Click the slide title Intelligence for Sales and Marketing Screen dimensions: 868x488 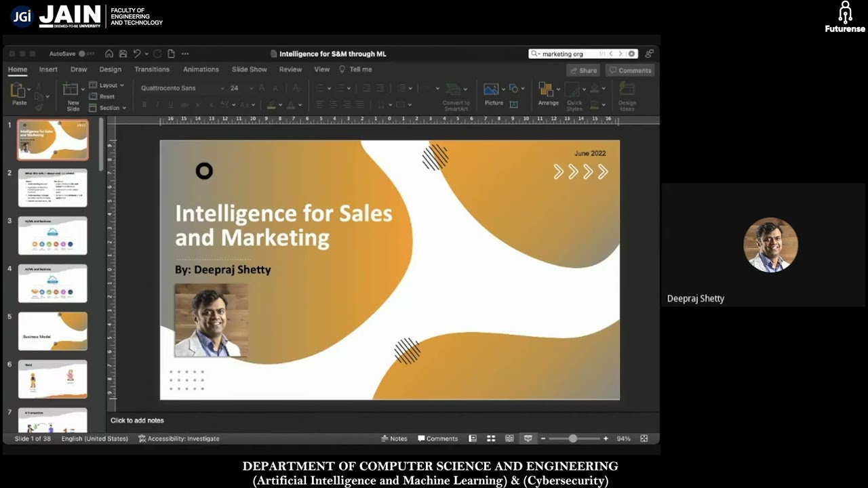pos(283,225)
